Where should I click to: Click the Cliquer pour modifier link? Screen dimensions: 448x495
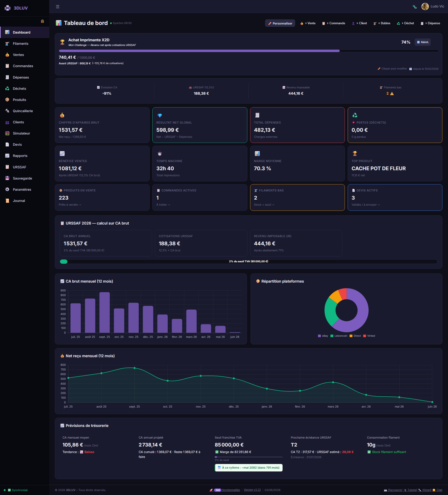coord(392,69)
